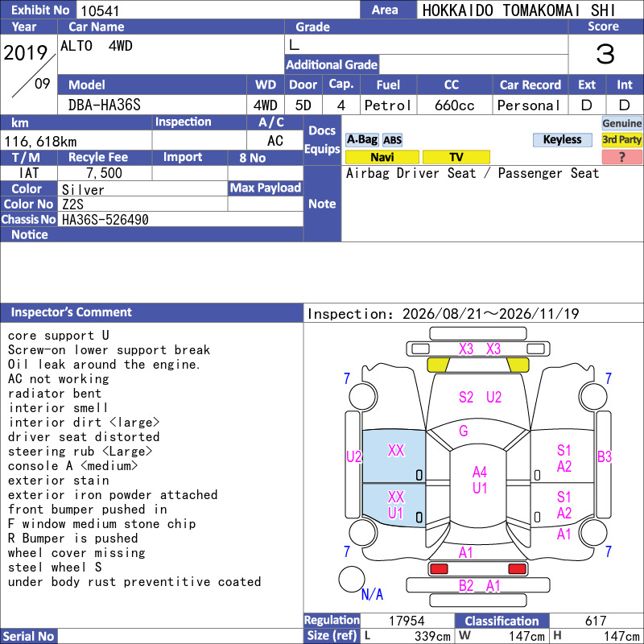Screen dimensions: 644x644
Task: Click the score value 3
Action: coord(605,54)
